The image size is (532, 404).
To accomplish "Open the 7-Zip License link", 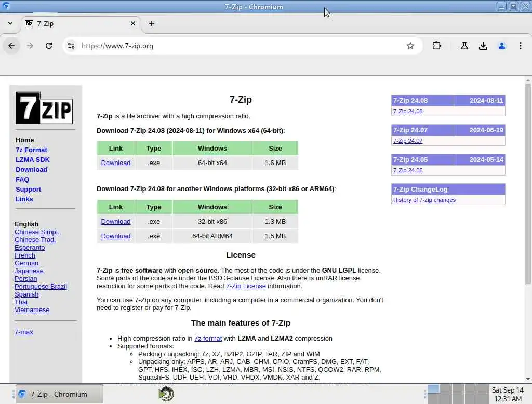I will [x=246, y=286].
